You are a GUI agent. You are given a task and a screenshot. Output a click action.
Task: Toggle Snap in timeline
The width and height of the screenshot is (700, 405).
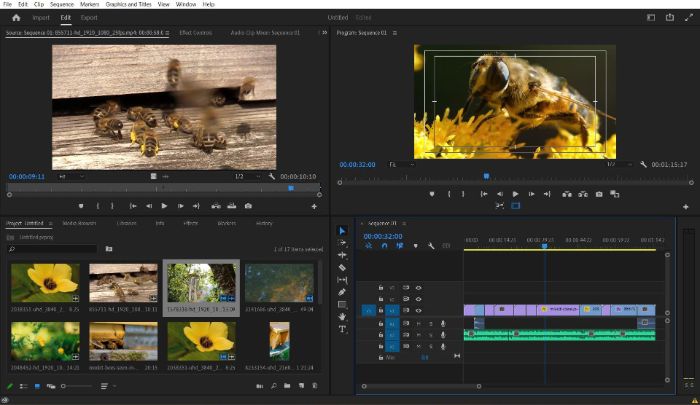tap(384, 246)
